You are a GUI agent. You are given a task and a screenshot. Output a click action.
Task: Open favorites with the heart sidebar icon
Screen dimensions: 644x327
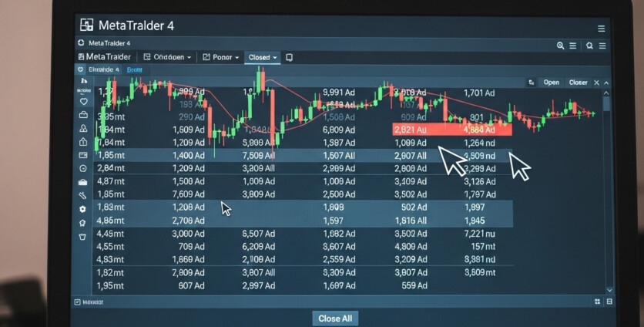(x=83, y=101)
